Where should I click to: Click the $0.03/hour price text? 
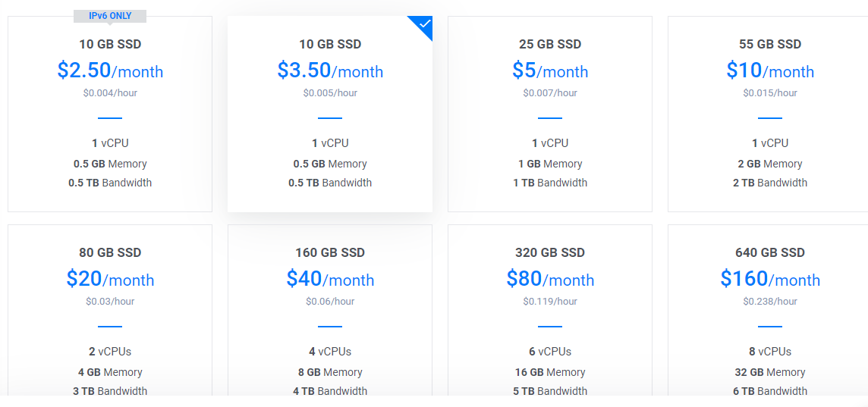pyautogui.click(x=110, y=302)
